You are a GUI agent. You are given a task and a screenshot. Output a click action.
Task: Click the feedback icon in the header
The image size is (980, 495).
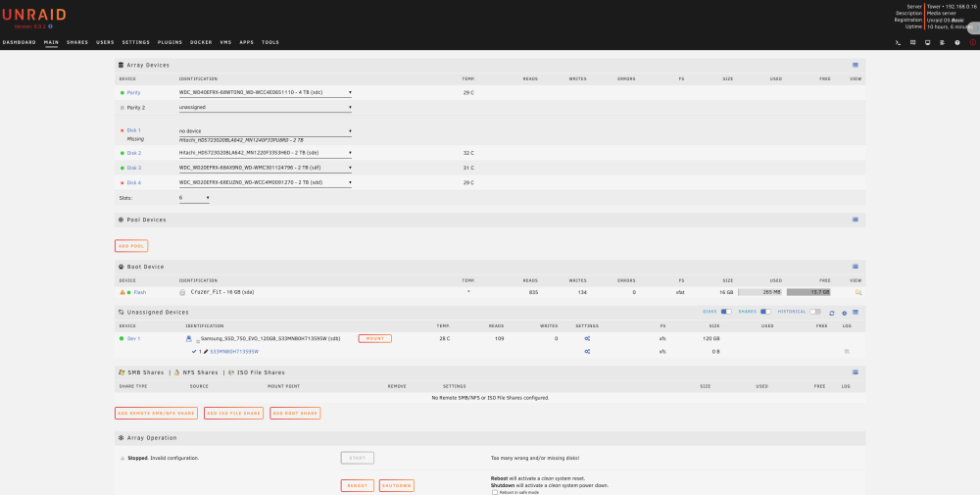coord(913,42)
